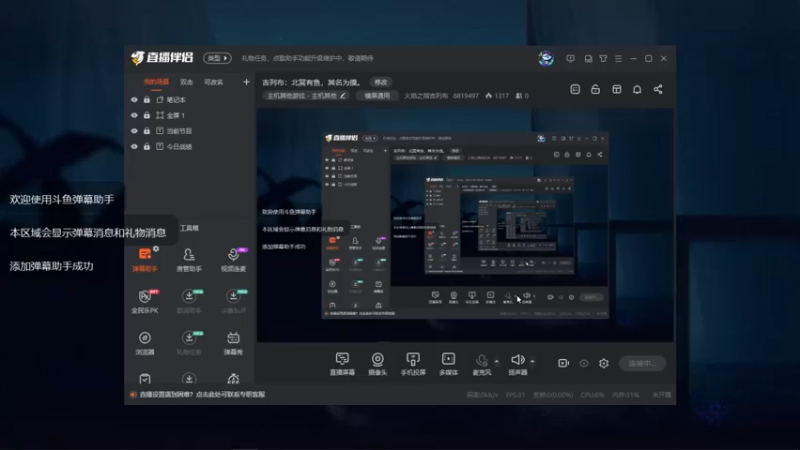Open the 视频连麦 tool
800x450 pixels.
233,259
